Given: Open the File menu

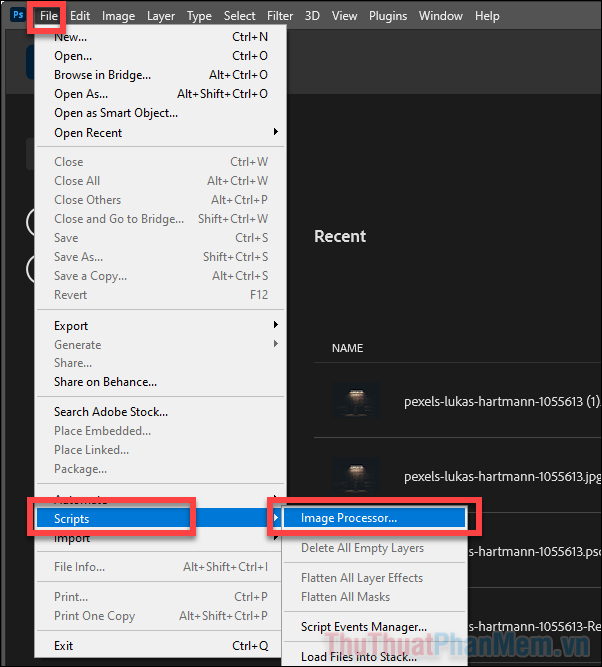Looking at the screenshot, I should (x=49, y=16).
